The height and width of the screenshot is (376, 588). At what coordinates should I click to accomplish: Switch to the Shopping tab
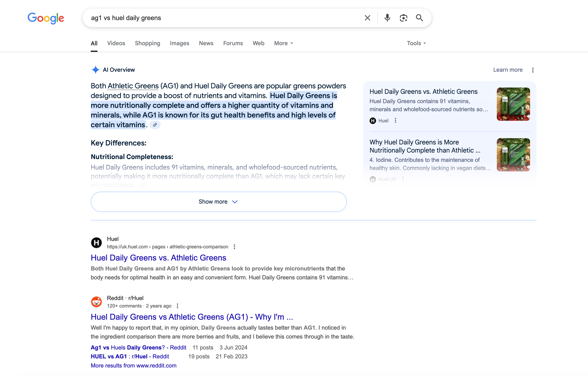pyautogui.click(x=147, y=43)
